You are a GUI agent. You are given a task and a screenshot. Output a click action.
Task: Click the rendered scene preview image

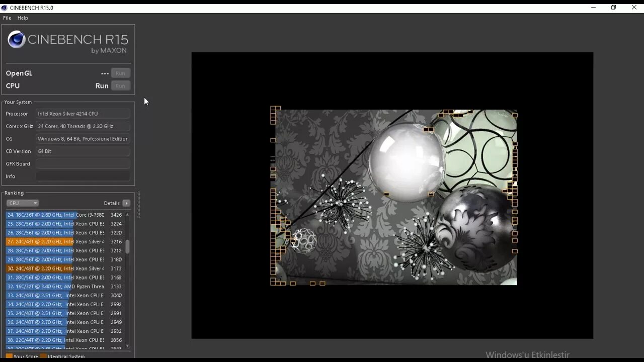pyautogui.click(x=394, y=197)
